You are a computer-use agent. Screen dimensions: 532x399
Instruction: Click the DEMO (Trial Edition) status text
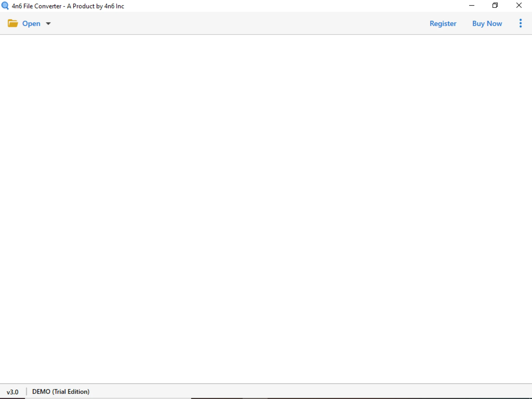click(x=61, y=392)
